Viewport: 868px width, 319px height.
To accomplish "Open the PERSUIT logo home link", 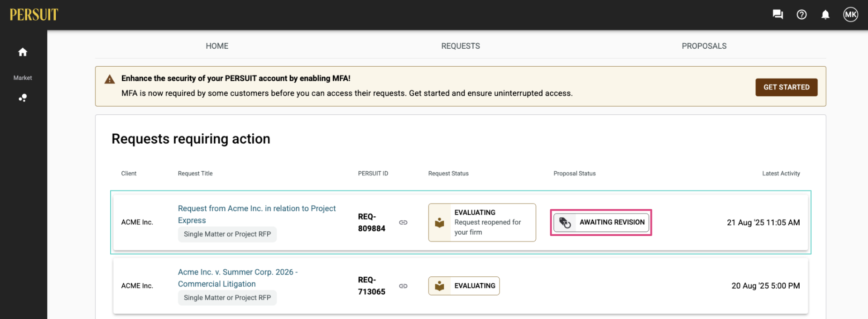I will 34,15.
